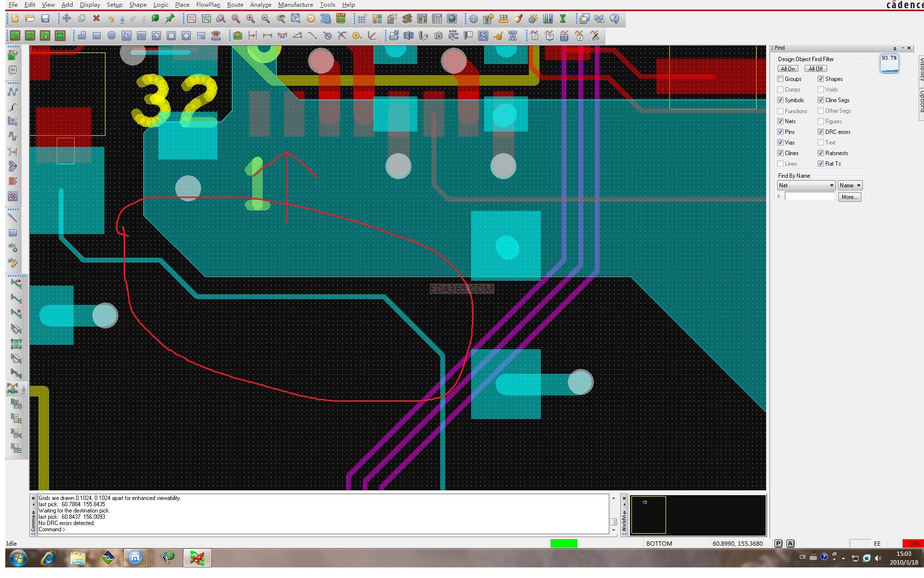The image size is (924, 578).
Task: Toggle the DRC errors checkbox
Action: 821,132
